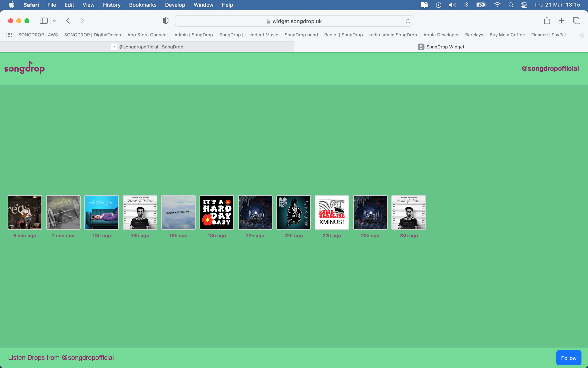Open the App Store Connect bookmark

(148, 35)
